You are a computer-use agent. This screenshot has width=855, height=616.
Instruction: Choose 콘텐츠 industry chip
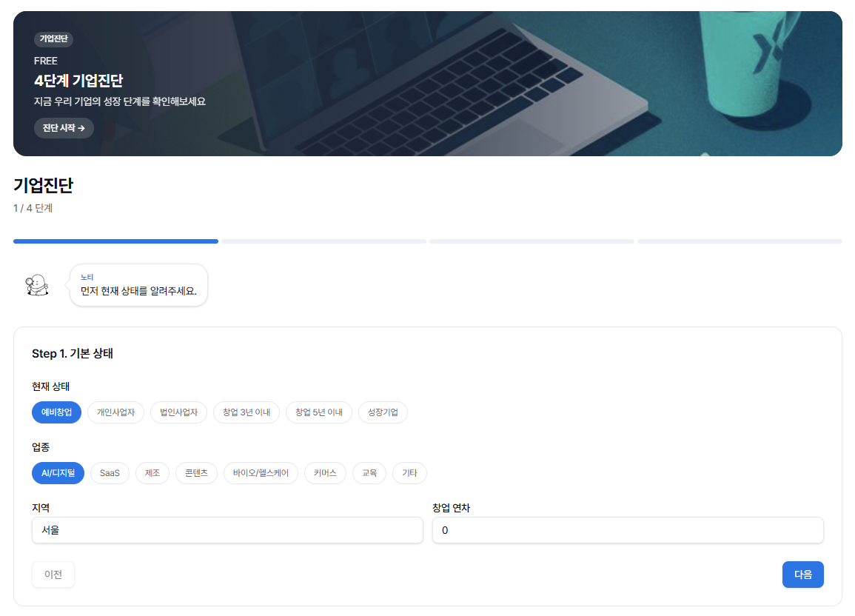[196, 472]
